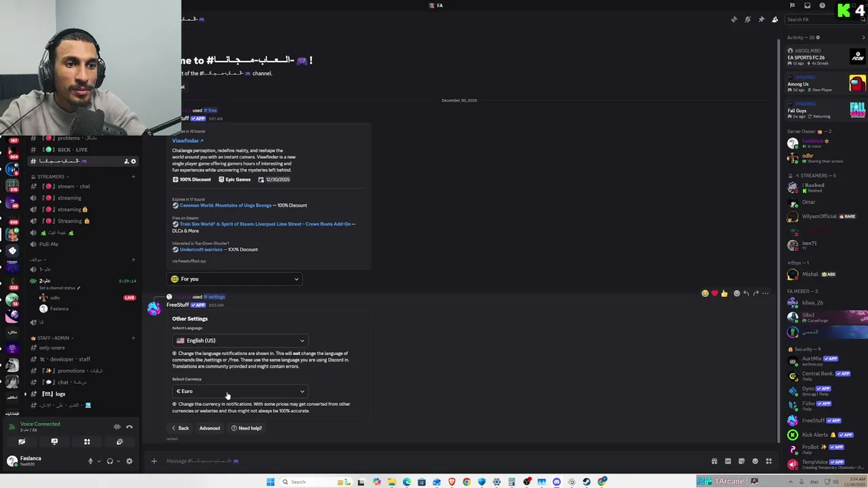React with the laughing emoji
This screenshot has height=488, width=868.
coord(705,293)
